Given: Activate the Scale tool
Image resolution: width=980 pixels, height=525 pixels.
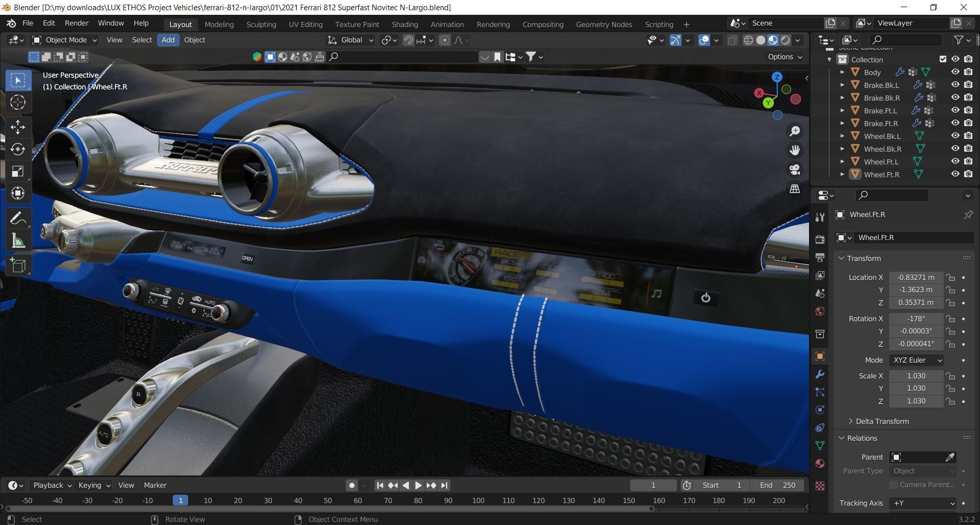Looking at the screenshot, I should [x=18, y=171].
